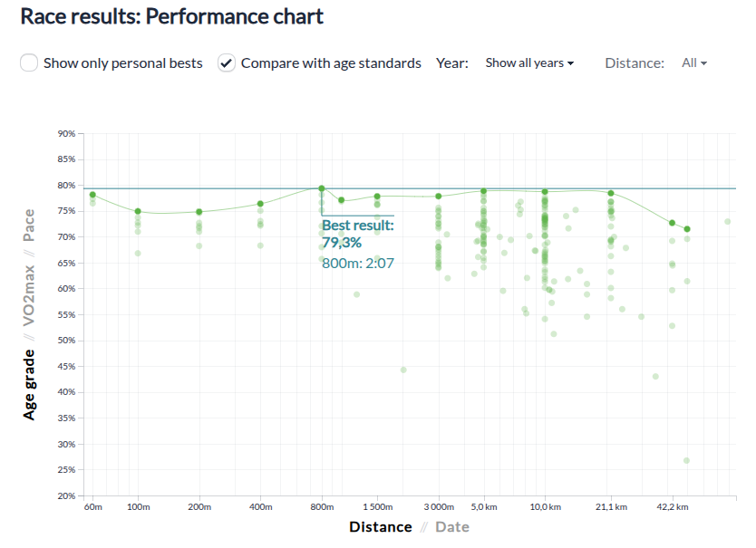Image resolution: width=756 pixels, height=548 pixels.
Task: Open the Show all years dropdown
Action: tap(529, 63)
